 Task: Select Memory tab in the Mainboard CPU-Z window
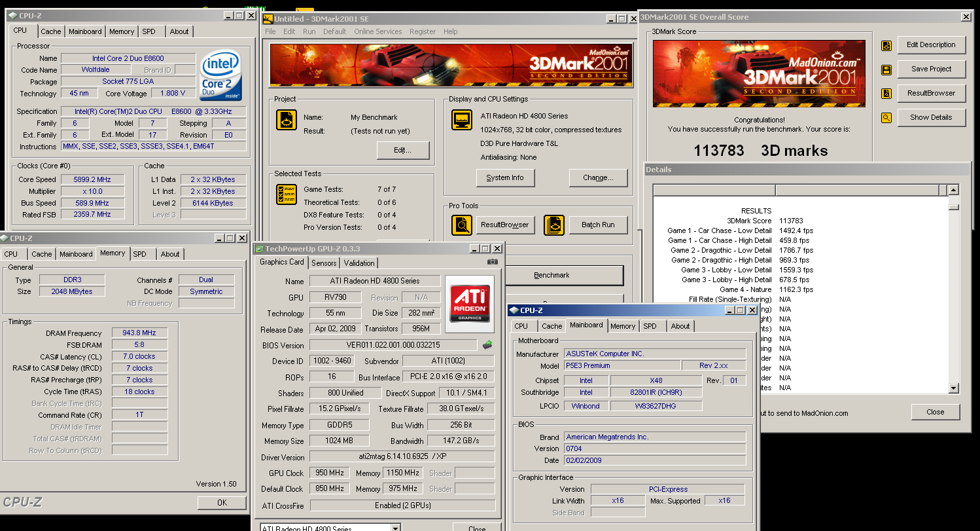[x=623, y=326]
